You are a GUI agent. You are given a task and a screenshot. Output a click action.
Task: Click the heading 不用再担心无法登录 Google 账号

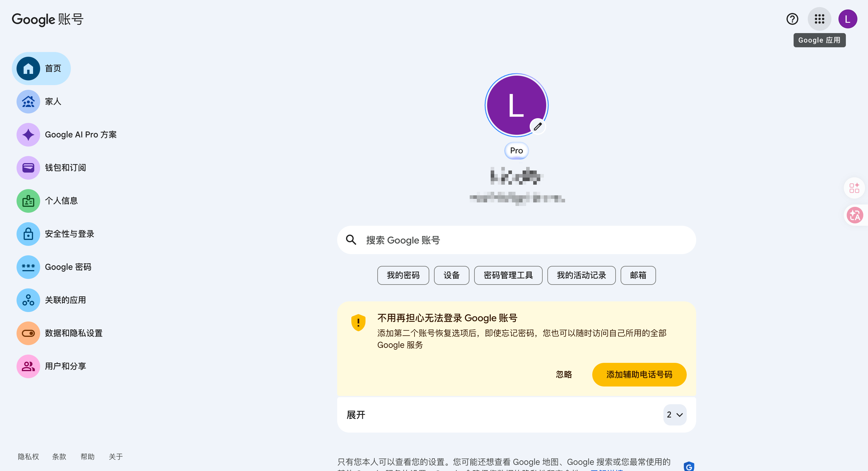[x=447, y=318]
